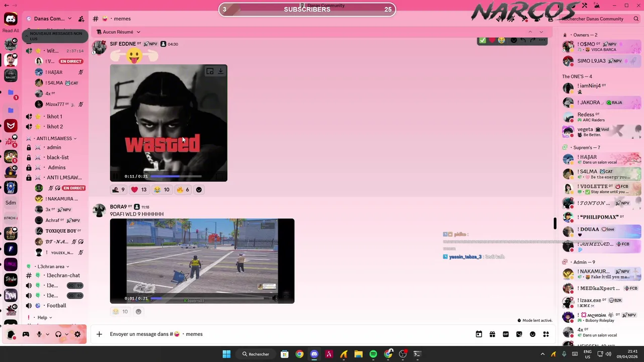Toggle the fire reaction with 6 votes
Viewport: 644px width, 362px height.
point(183,190)
